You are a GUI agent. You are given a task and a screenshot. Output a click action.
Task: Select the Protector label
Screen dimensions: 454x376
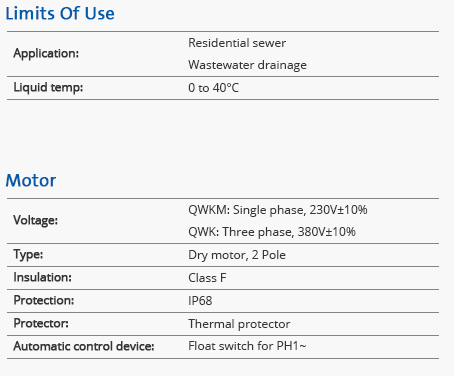pos(41,323)
